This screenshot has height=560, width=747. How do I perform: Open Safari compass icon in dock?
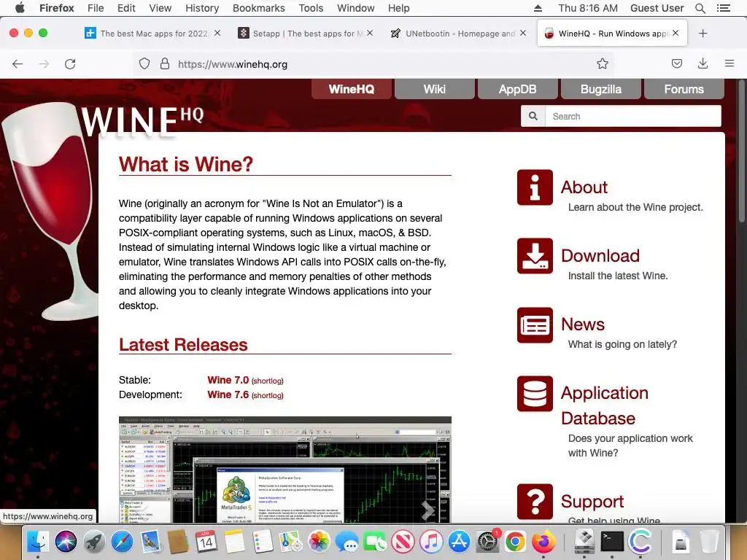pyautogui.click(x=122, y=542)
